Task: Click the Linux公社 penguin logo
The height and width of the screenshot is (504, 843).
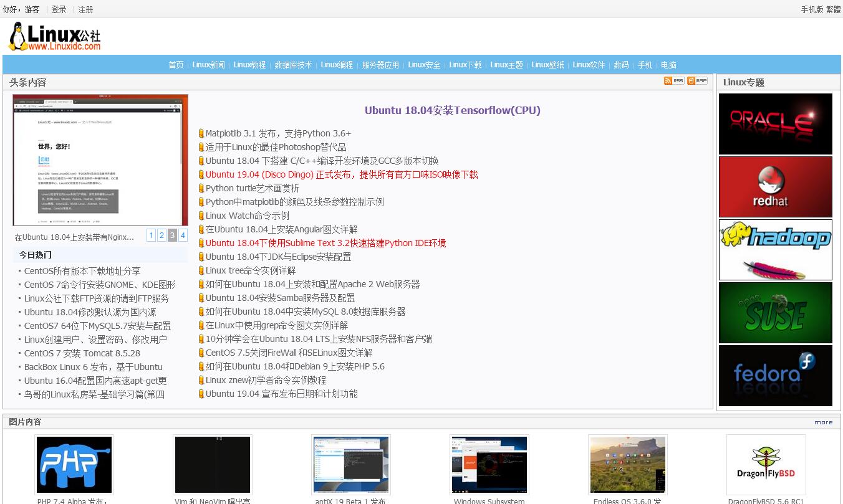Action: 54,37
